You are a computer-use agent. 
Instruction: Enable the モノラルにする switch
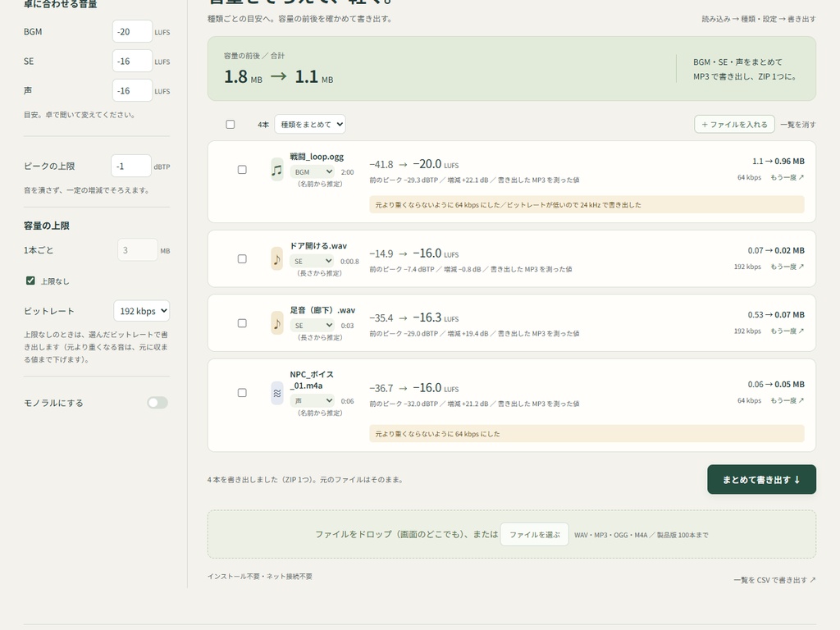coord(157,403)
